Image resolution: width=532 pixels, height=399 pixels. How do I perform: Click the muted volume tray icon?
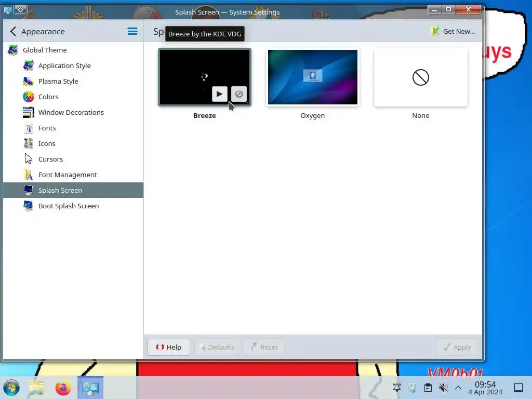[443, 388]
